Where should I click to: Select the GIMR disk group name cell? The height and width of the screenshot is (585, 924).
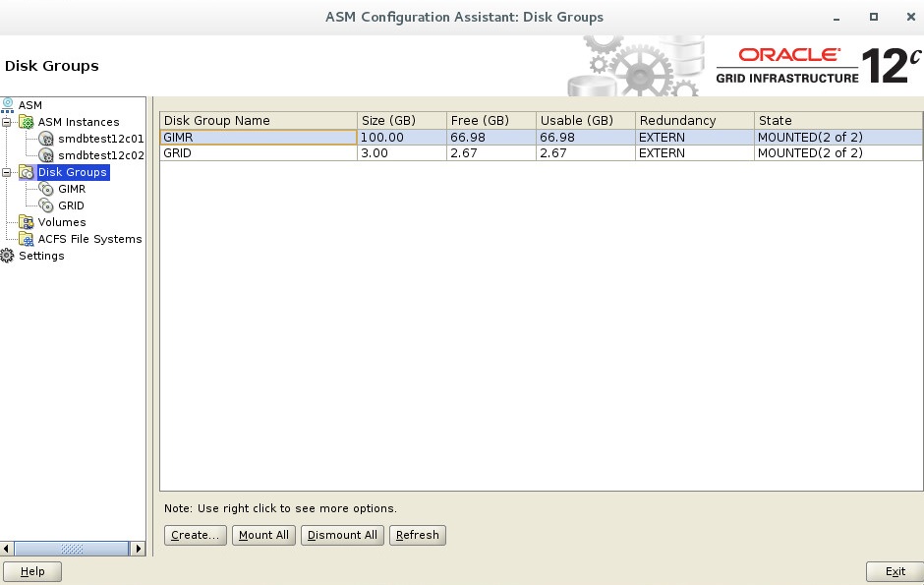(259, 138)
